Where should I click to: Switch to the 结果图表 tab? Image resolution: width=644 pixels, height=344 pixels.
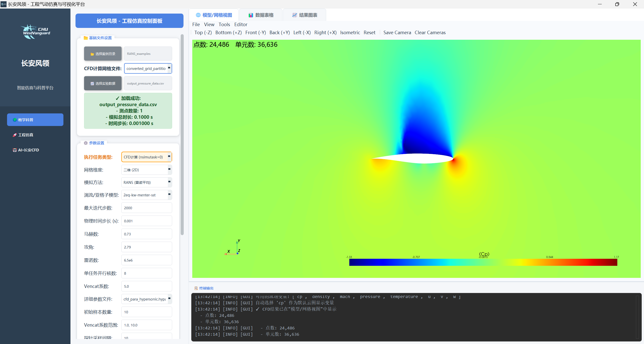305,15
